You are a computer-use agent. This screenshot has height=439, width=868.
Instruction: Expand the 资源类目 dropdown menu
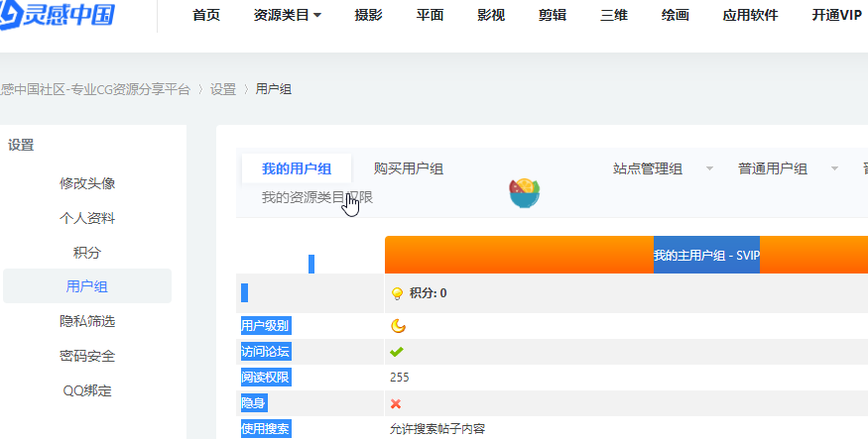click(x=288, y=15)
